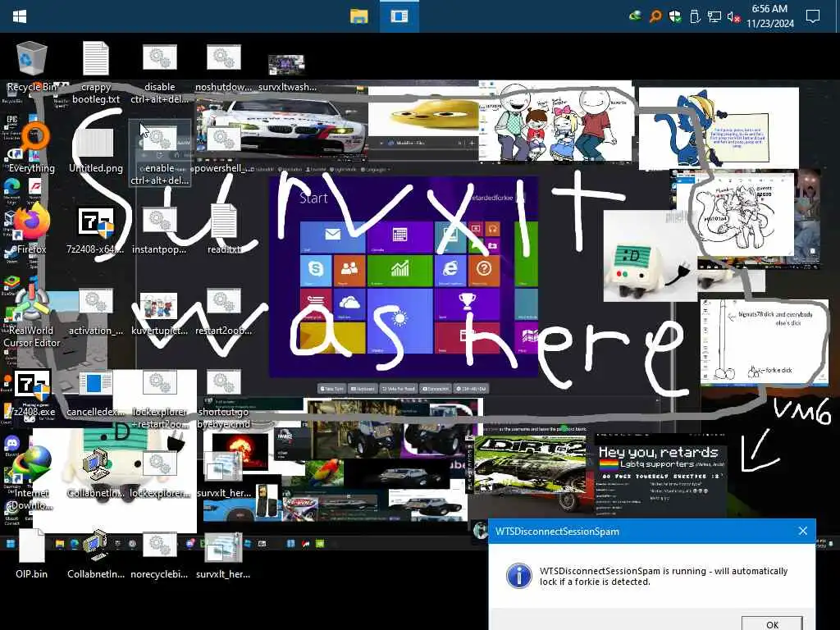Close the WTSDisconnectSessionSpam dialog
Screen dimensions: 840x630
pos(802,531)
